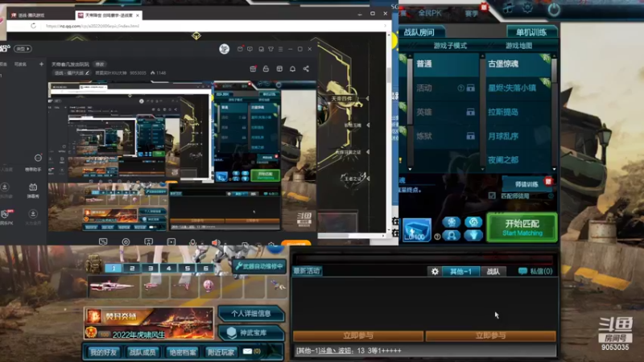Click the lock icon on the 炼狱 row

click(471, 136)
